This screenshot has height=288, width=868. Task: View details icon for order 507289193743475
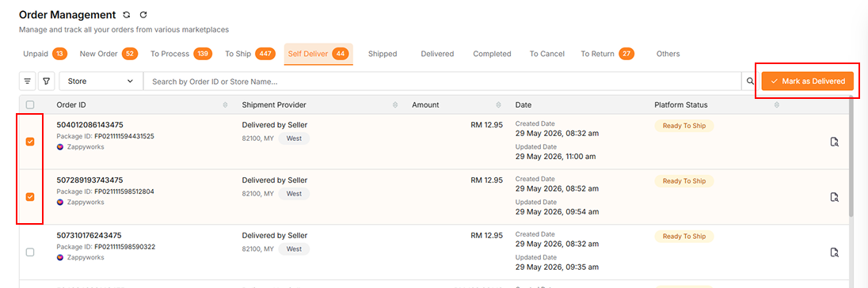pyautogui.click(x=834, y=197)
